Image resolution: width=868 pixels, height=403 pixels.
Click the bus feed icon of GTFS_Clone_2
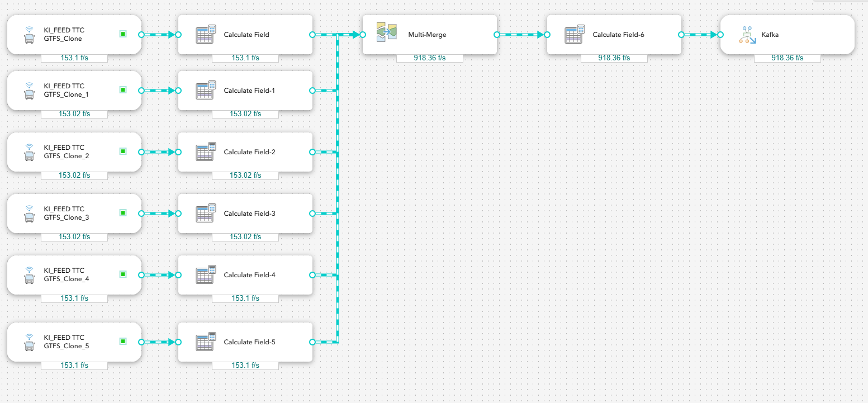click(30, 152)
